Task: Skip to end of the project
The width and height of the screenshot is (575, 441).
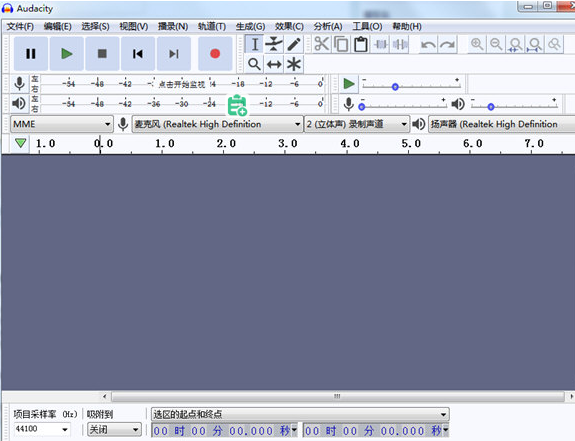Action: pos(174,54)
